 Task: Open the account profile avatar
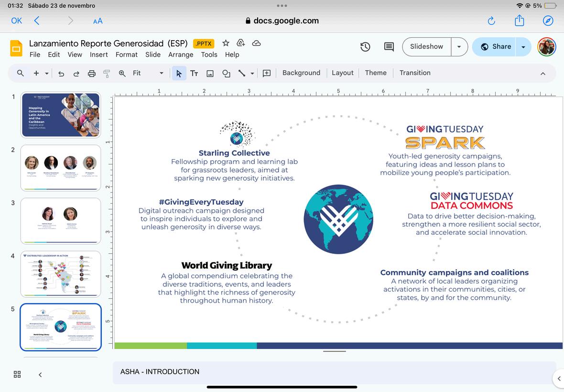(546, 47)
